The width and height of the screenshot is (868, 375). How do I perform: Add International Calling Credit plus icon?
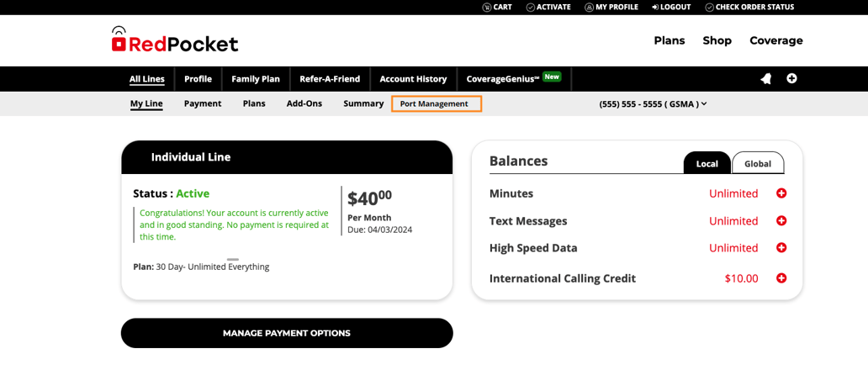tap(781, 278)
